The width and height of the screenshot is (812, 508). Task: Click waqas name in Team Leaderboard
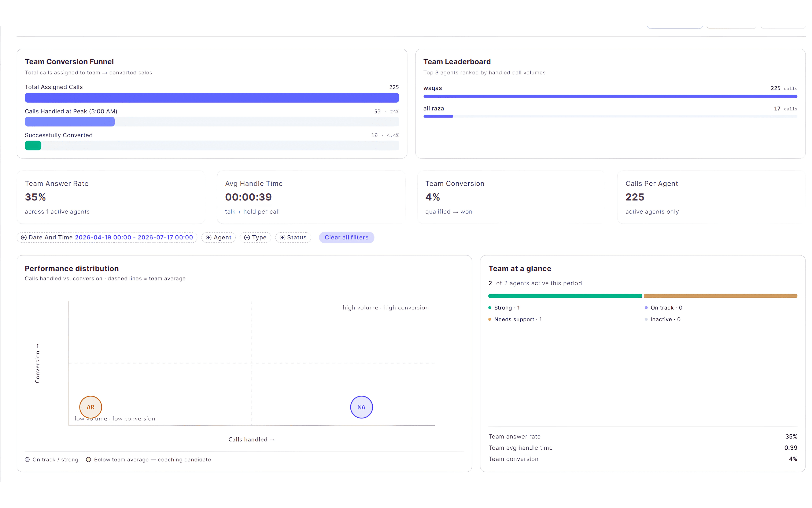(x=432, y=88)
